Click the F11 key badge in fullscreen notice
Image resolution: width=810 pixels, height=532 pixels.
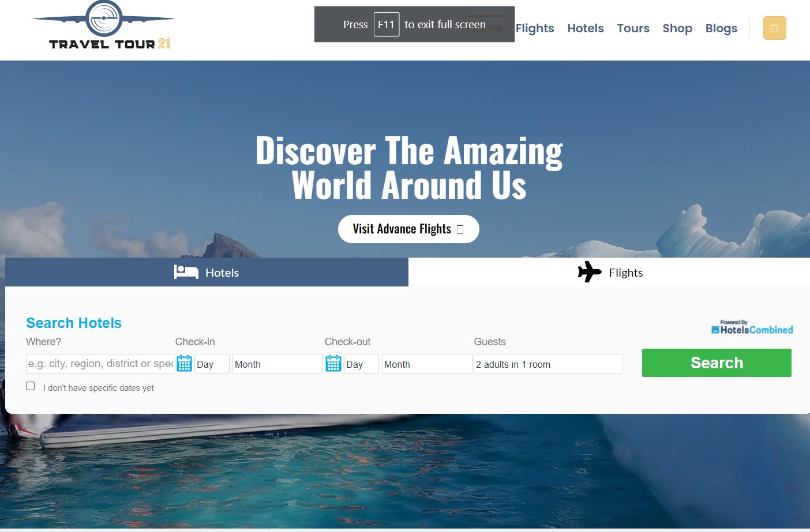pos(387,24)
